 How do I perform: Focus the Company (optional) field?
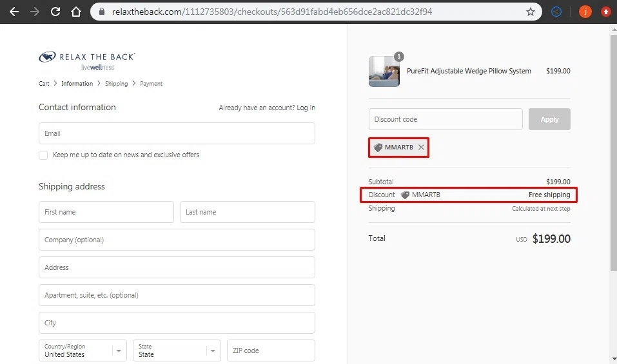tap(177, 240)
